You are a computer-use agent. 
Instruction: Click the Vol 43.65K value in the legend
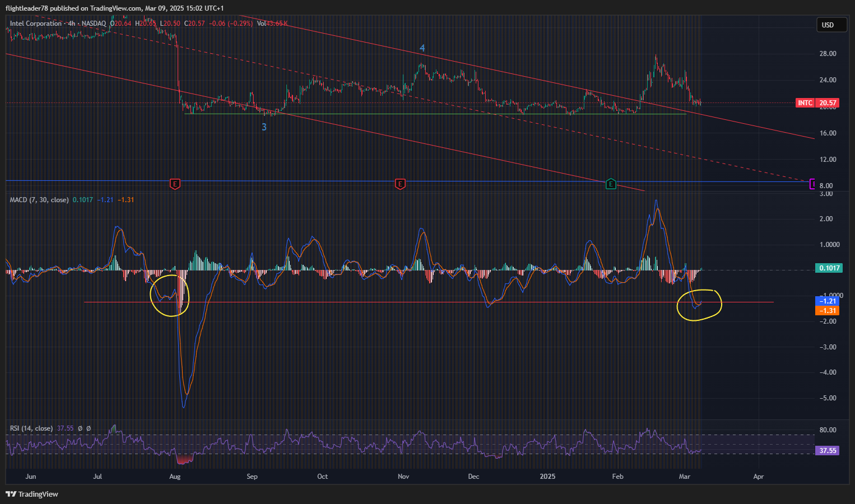pyautogui.click(x=272, y=24)
